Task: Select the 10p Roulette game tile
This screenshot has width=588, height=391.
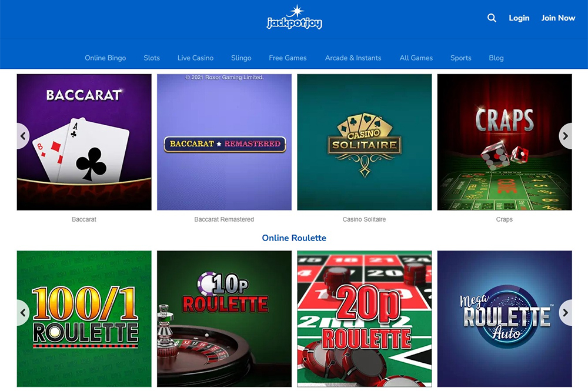Action: [x=224, y=319]
